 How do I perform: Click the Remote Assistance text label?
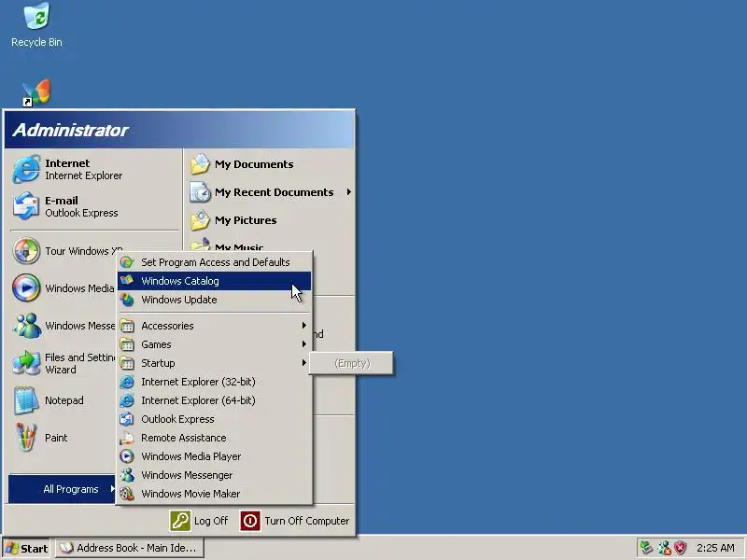point(183,438)
